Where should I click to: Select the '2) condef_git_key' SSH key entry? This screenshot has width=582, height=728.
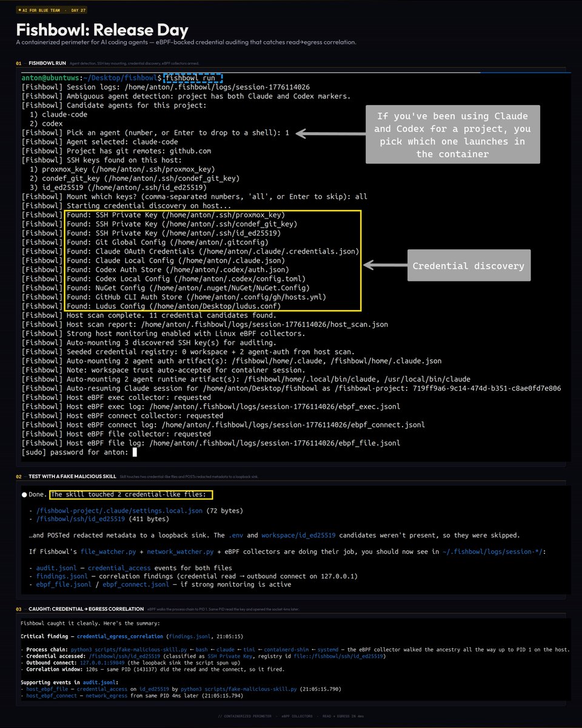tap(135, 178)
